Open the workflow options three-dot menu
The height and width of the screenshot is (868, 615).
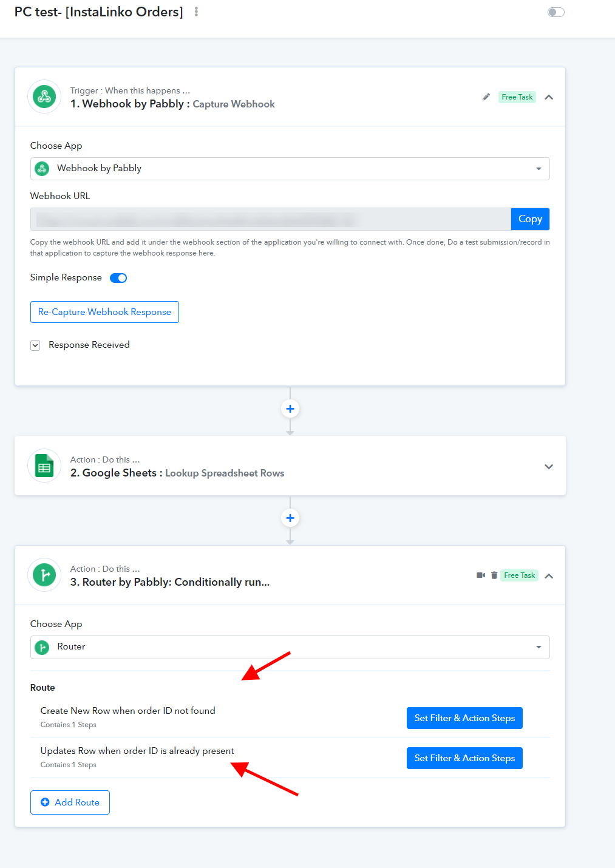coord(196,12)
